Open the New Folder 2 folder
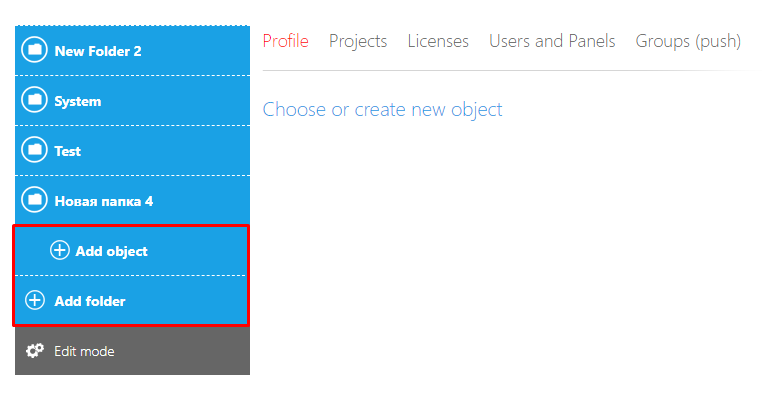784x395 pixels. 132,50
